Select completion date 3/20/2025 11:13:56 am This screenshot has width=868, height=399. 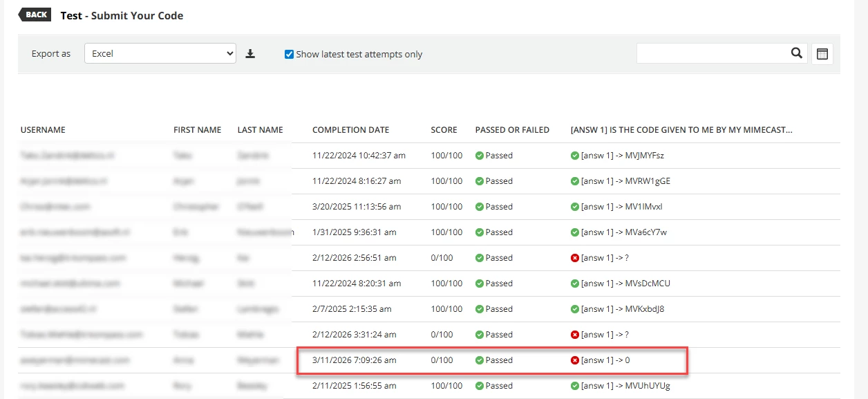click(x=357, y=207)
